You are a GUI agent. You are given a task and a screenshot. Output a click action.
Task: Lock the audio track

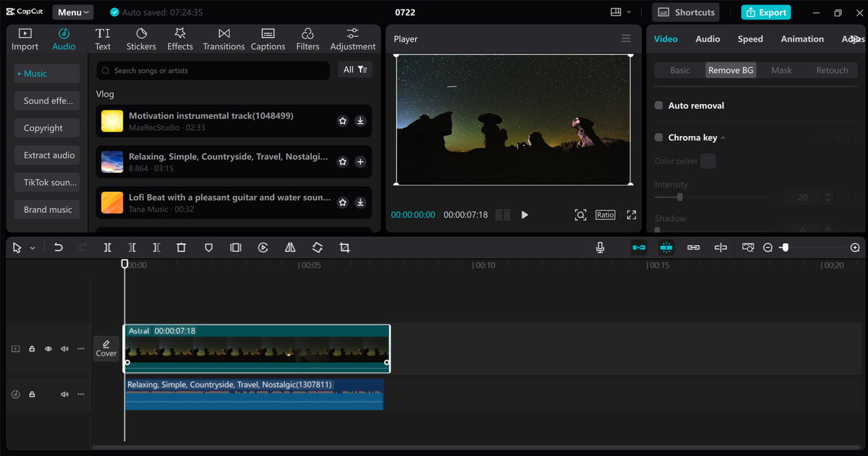tap(32, 394)
